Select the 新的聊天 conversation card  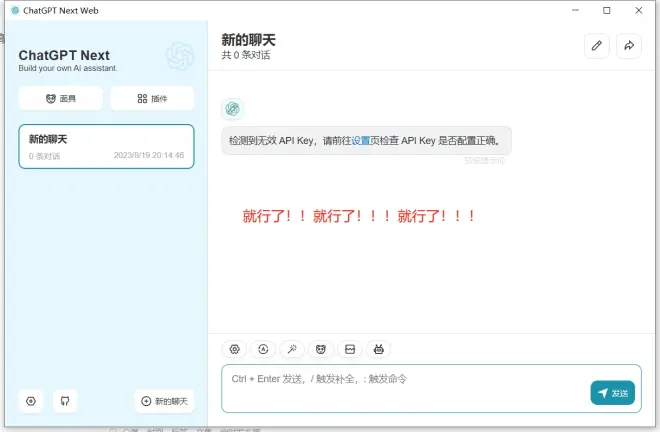106,147
